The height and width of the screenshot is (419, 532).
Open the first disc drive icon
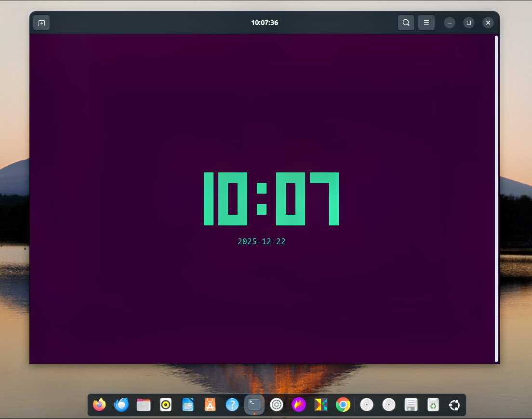pyautogui.click(x=366, y=405)
